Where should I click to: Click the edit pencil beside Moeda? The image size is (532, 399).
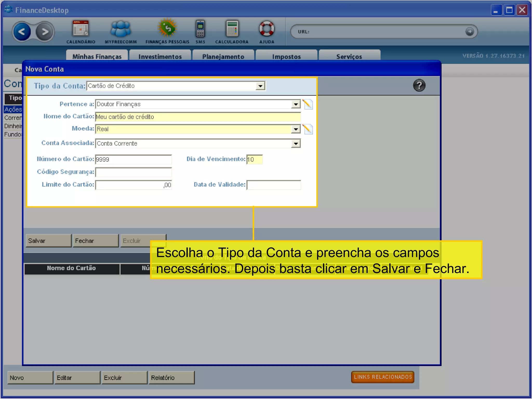[x=308, y=129]
